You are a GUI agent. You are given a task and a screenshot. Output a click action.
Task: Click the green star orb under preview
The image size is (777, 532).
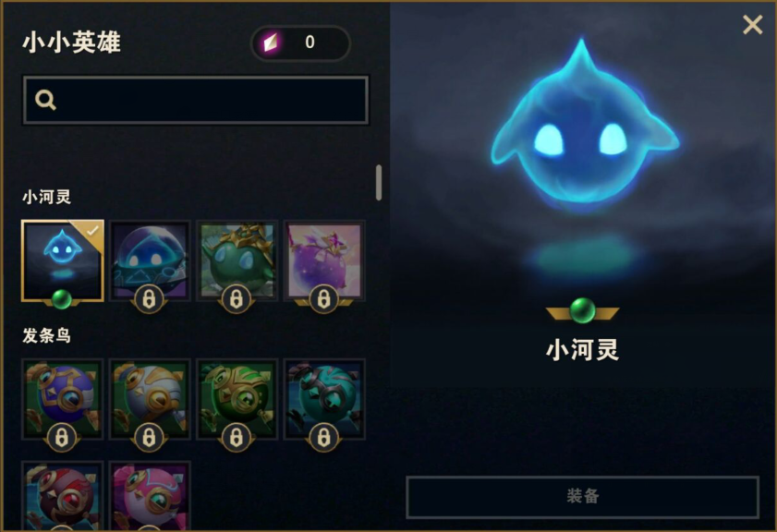coord(582,310)
